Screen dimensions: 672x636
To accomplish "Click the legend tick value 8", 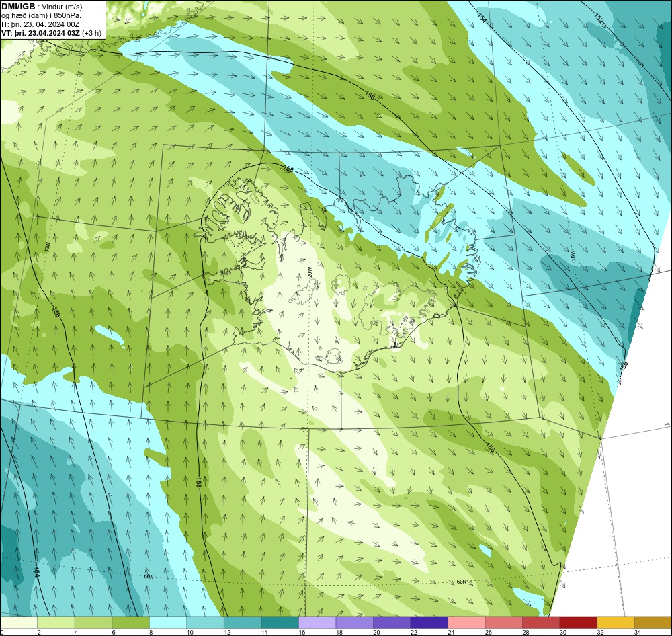I will (x=151, y=632).
